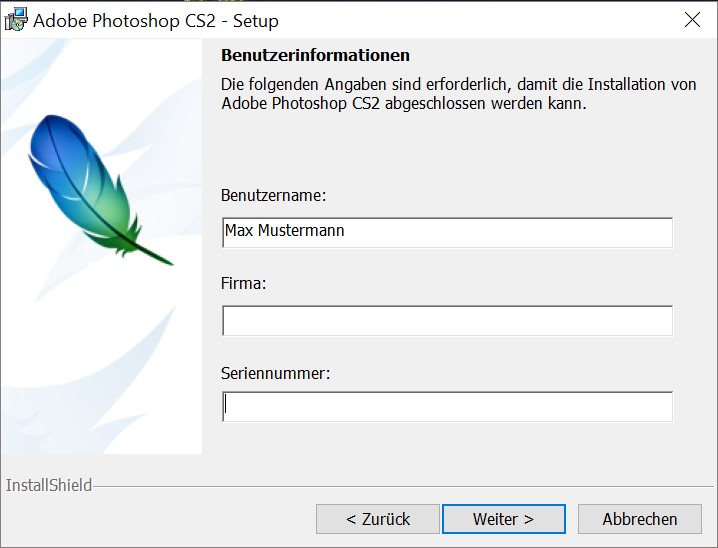This screenshot has height=548, width=718.
Task: Click the Firma: label
Action: pos(243,283)
